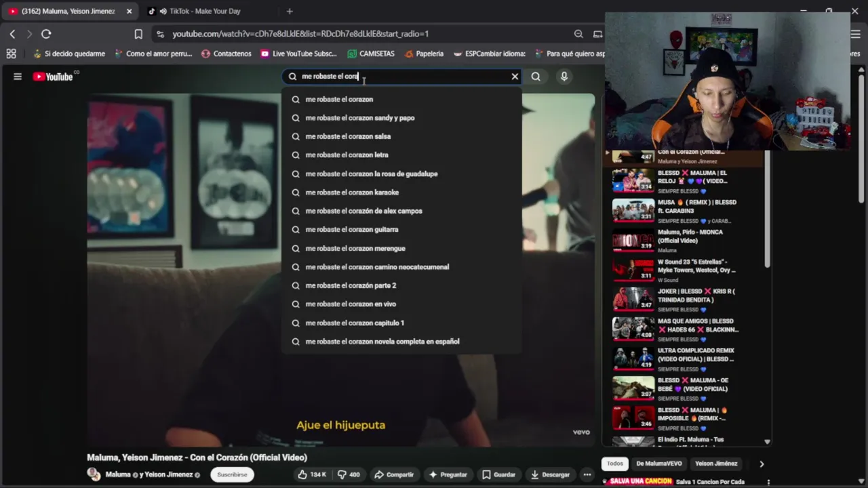Click the Descargar download button
The image size is (868, 488).
(550, 474)
